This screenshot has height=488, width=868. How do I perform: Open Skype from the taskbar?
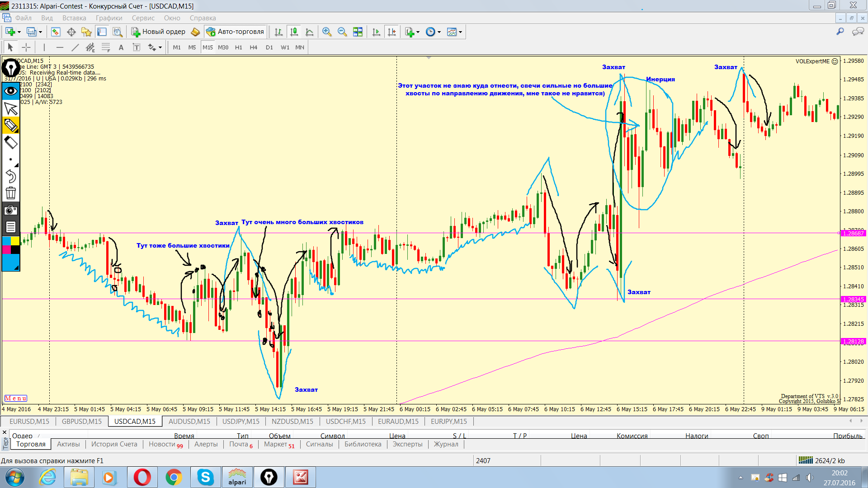click(205, 477)
